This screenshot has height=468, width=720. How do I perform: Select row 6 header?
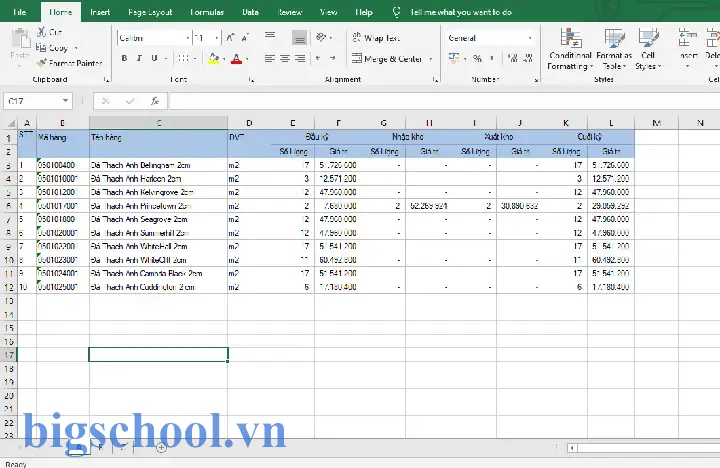9,206
